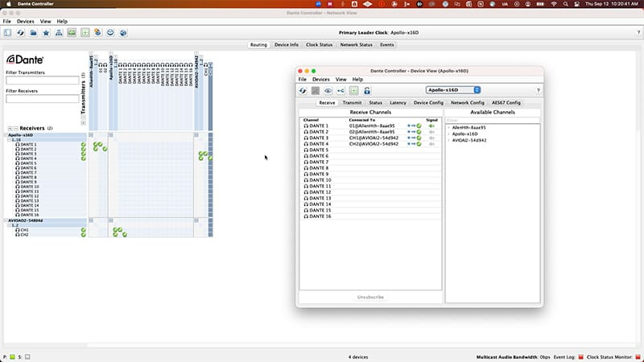Click the green monitor icon in main toolbar
Screen dimensions: 644x362
pos(72,32)
